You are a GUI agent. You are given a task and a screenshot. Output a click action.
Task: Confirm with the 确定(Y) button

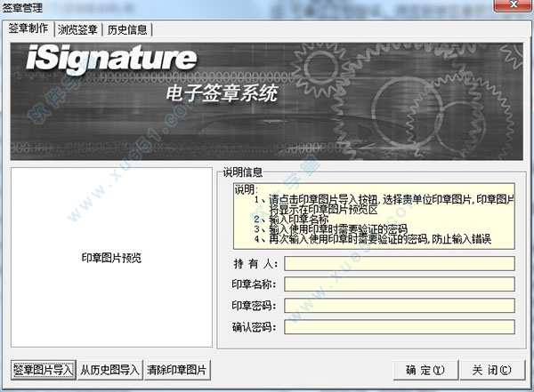pos(425,370)
